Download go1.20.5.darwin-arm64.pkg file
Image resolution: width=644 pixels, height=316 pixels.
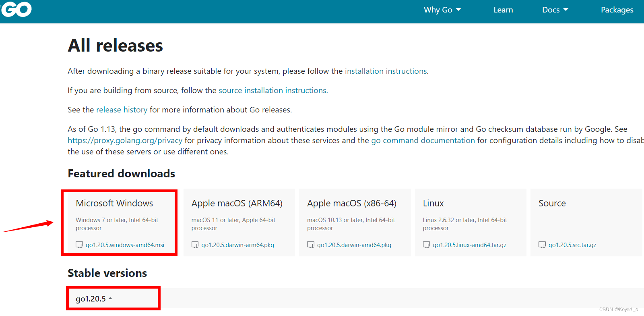(237, 245)
